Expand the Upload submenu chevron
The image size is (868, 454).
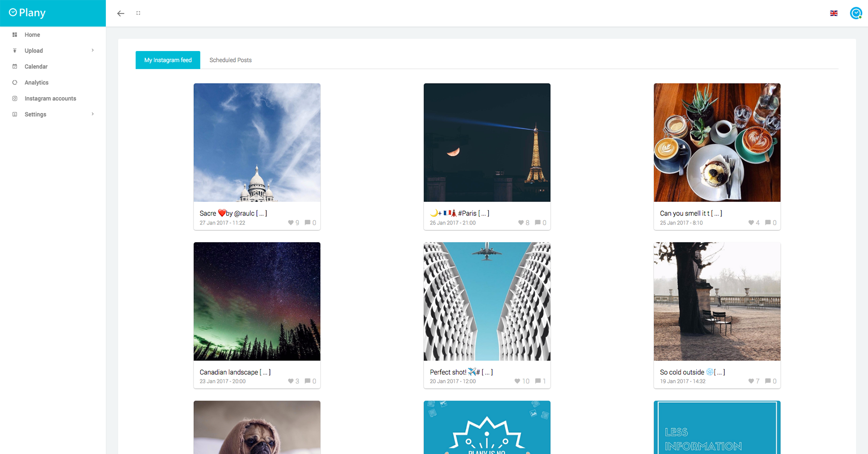(93, 51)
